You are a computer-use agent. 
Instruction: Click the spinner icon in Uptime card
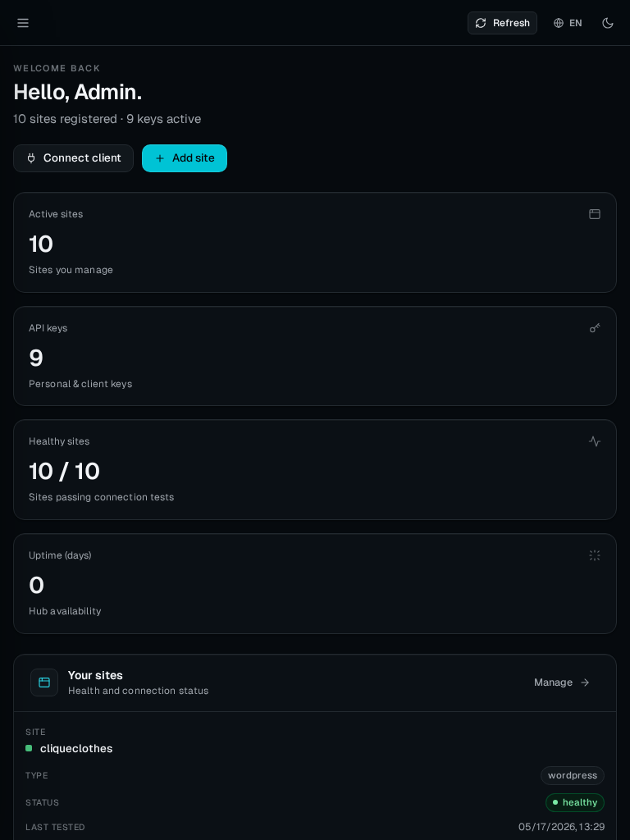coord(594,555)
